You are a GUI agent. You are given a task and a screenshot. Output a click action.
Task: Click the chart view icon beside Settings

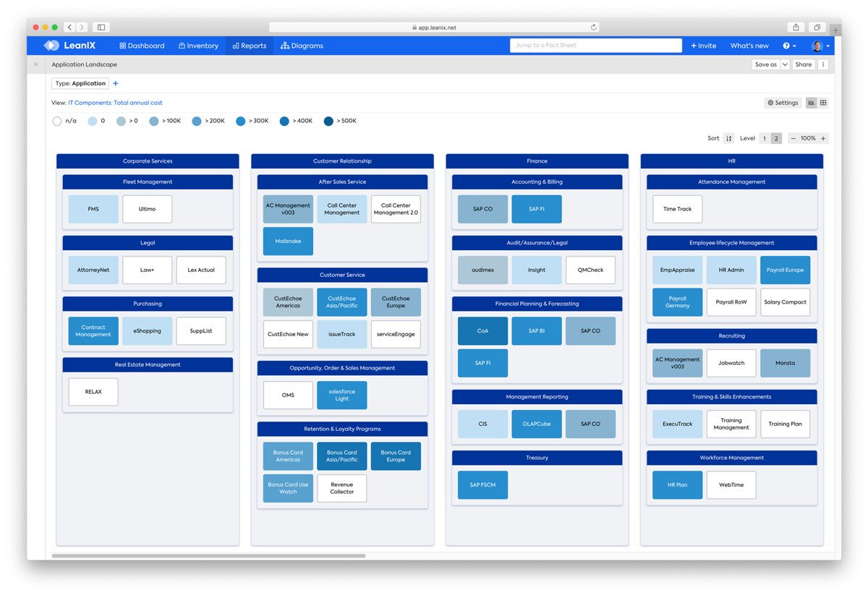(810, 103)
